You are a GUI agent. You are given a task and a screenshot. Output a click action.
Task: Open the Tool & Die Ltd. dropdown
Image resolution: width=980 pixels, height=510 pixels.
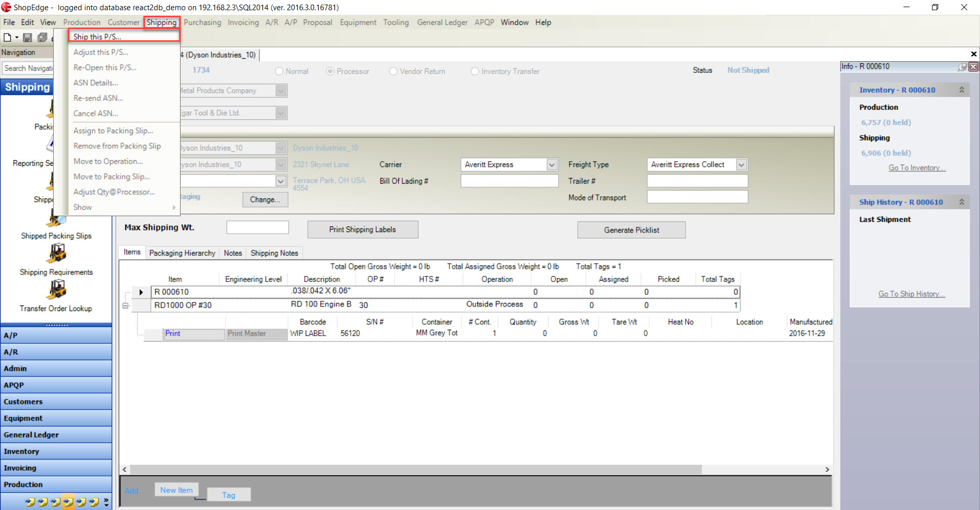[x=281, y=113]
